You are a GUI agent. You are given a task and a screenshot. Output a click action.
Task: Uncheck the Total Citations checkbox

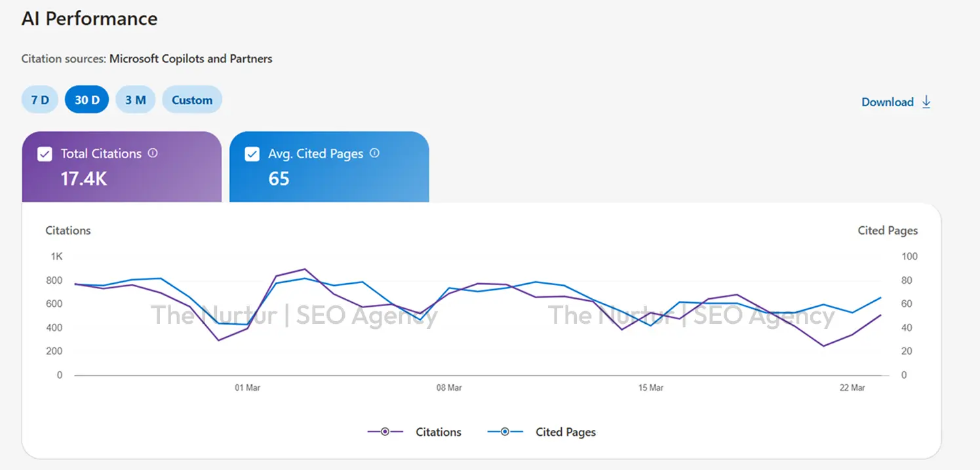[x=45, y=154]
